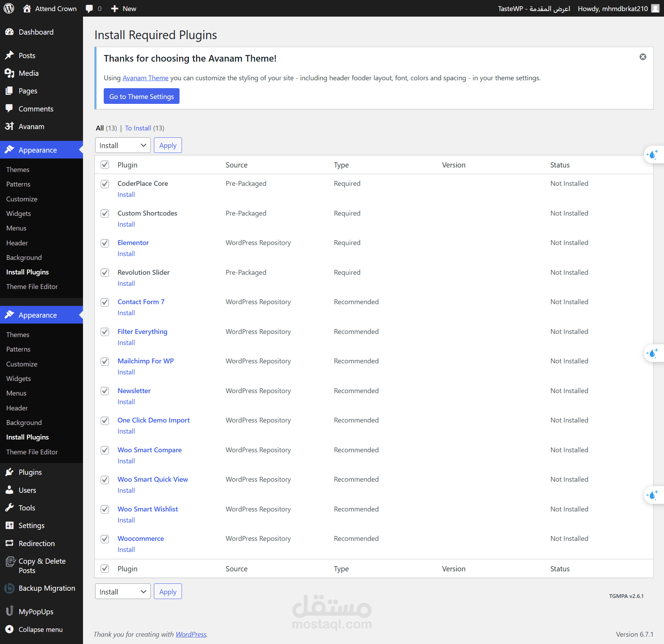Click the Tools wrench icon
Image resolution: width=664 pixels, height=644 pixels.
pyautogui.click(x=9, y=508)
